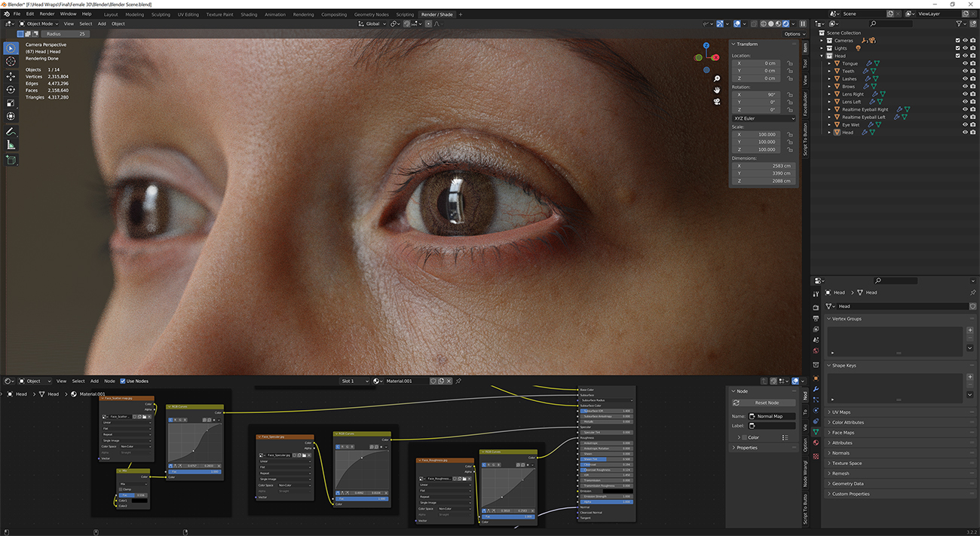Collapse the Head collection in the outliner
980x536 pixels.
pos(821,56)
